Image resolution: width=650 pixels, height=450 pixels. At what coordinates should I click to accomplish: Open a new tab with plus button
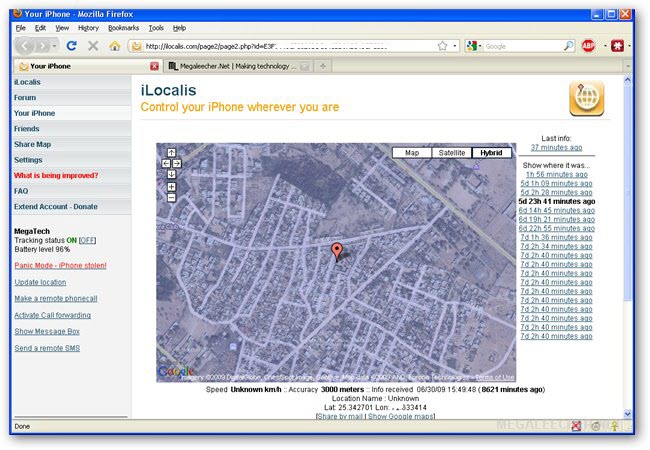click(x=323, y=66)
